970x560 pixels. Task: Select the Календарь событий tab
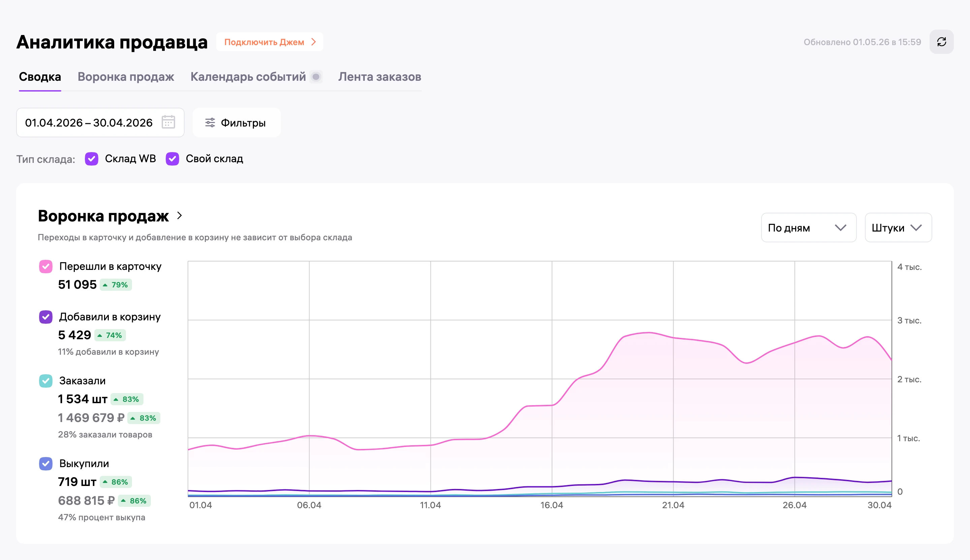coord(248,77)
